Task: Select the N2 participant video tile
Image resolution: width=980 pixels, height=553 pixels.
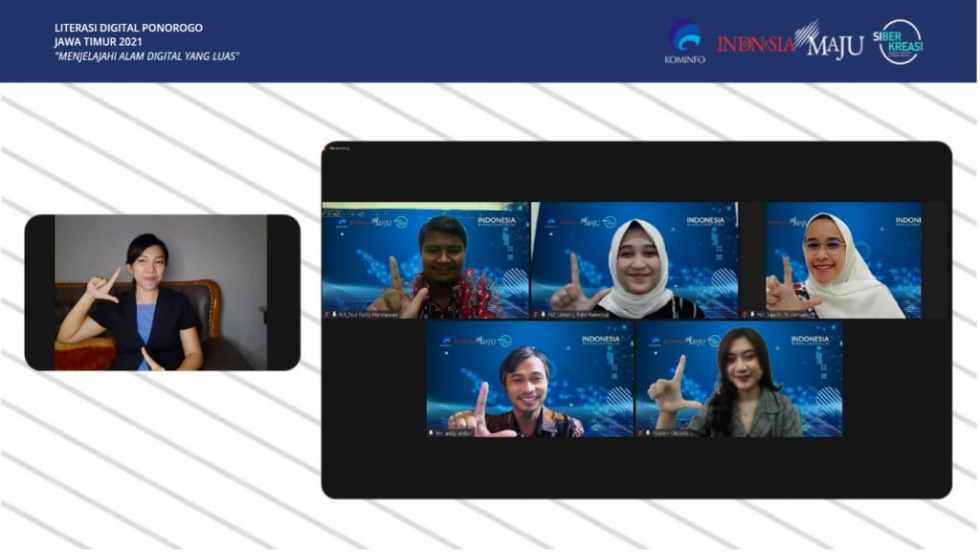Action: pyautogui.click(x=634, y=259)
